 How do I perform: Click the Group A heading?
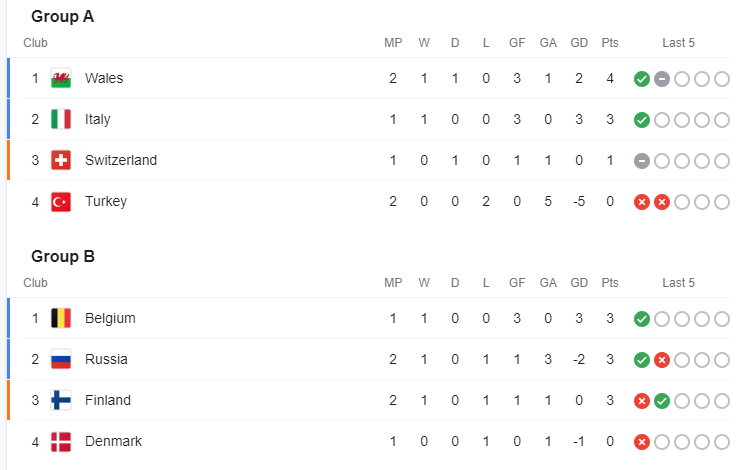[62, 16]
